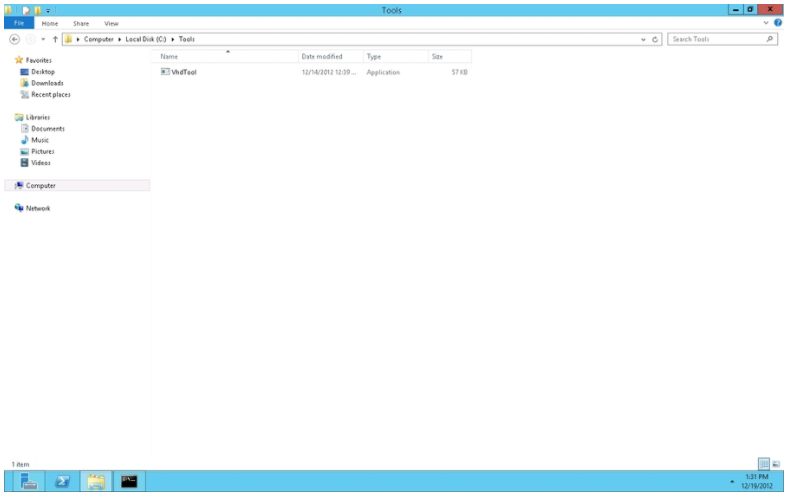Click the 57 KB size value of VhdTool
This screenshot has height=497, width=790.
click(459, 72)
